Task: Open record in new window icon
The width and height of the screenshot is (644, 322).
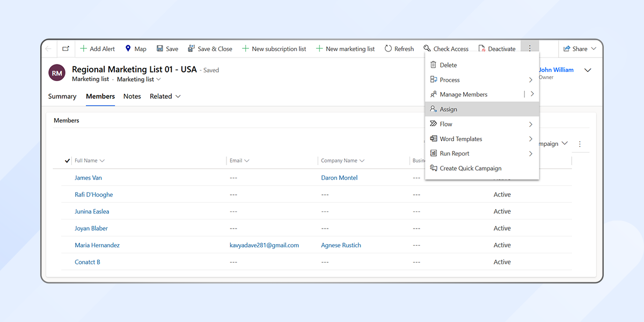Action: pyautogui.click(x=65, y=49)
